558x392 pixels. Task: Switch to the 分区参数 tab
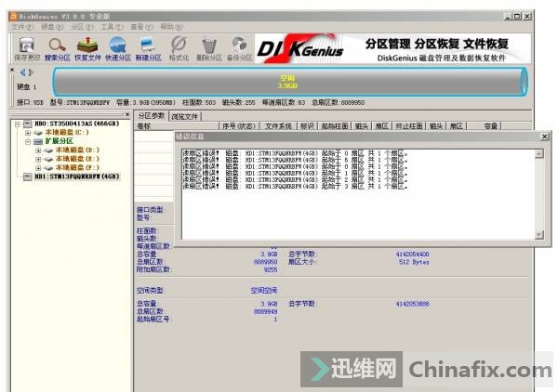(x=152, y=116)
